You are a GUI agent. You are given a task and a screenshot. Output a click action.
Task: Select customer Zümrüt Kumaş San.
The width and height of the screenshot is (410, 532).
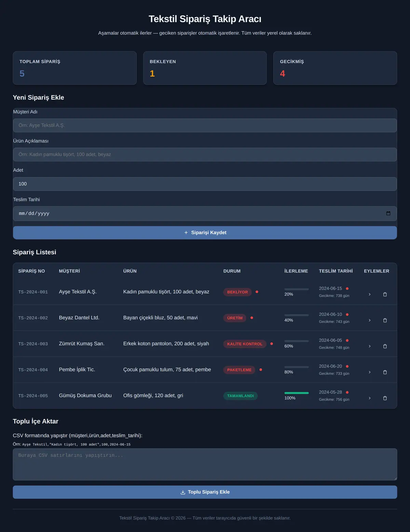pos(82,344)
